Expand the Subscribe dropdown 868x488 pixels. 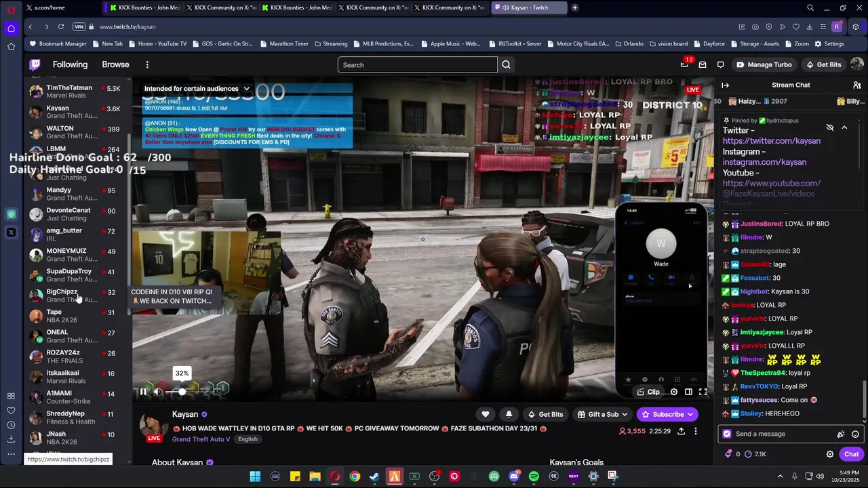pyautogui.click(x=667, y=414)
